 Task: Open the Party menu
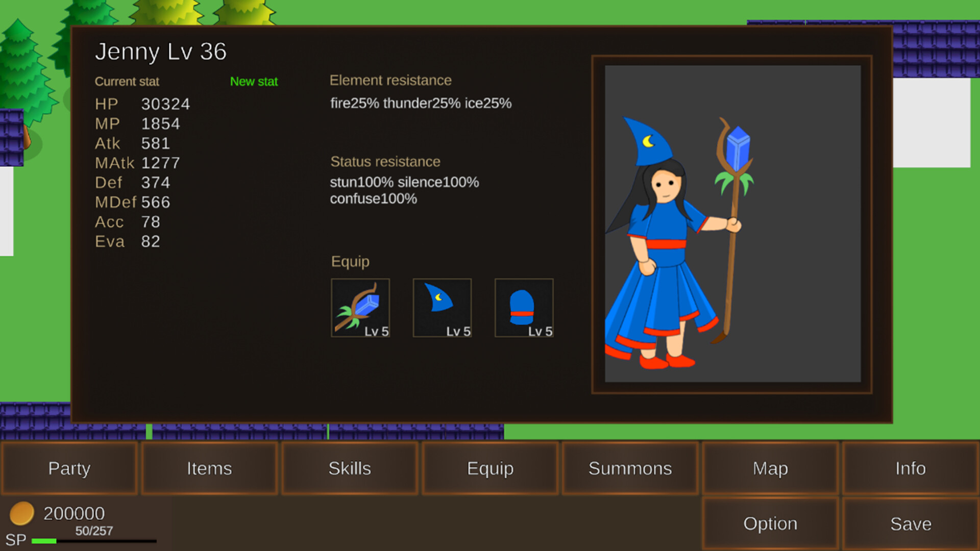tap(69, 468)
